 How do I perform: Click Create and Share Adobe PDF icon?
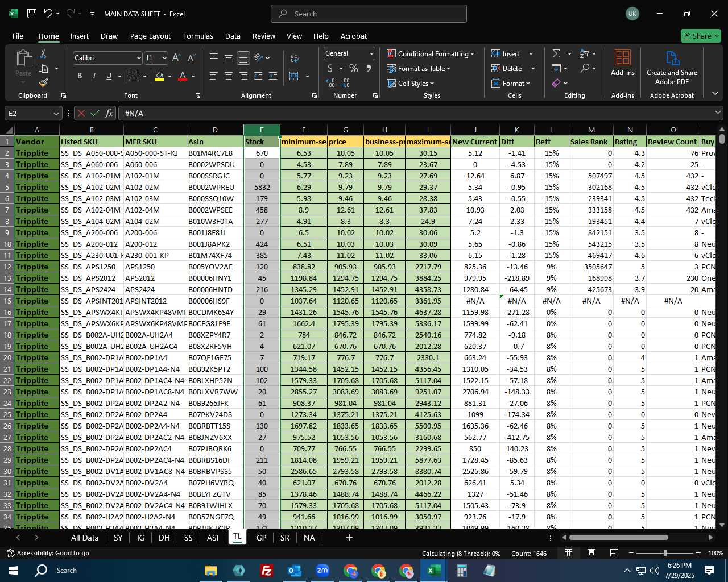pos(672,68)
